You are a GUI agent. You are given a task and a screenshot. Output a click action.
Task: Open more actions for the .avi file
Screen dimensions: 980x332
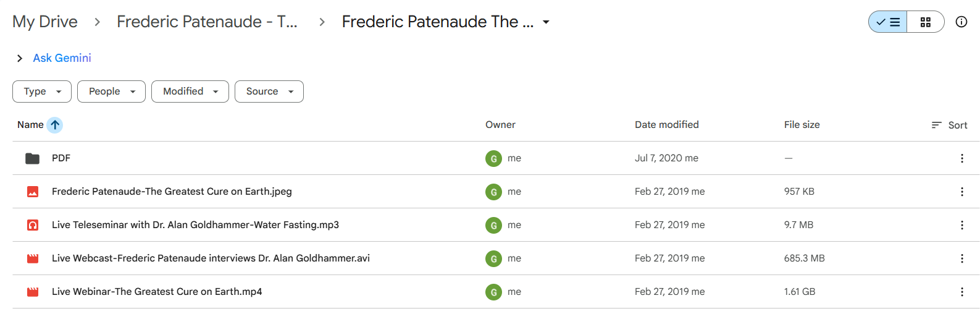pos(961,258)
